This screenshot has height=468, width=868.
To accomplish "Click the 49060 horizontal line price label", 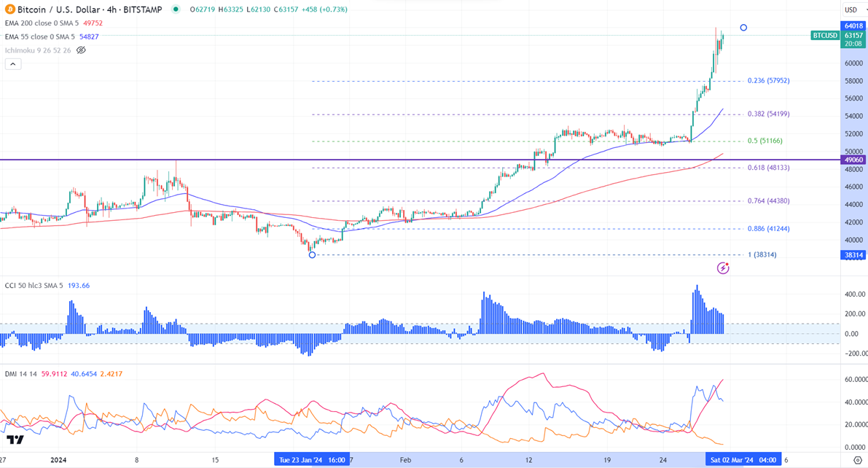I will (853, 160).
